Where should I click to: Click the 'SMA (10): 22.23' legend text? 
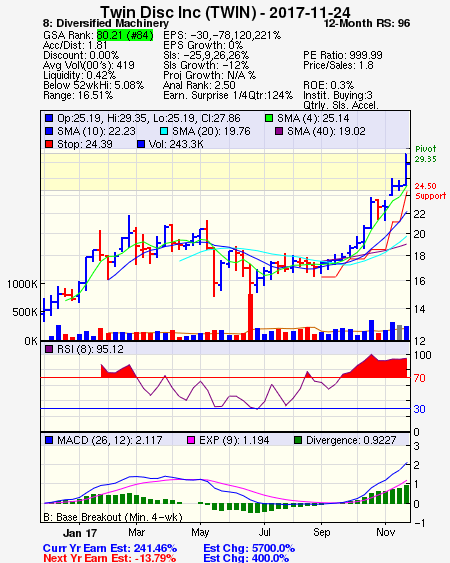click(96, 131)
